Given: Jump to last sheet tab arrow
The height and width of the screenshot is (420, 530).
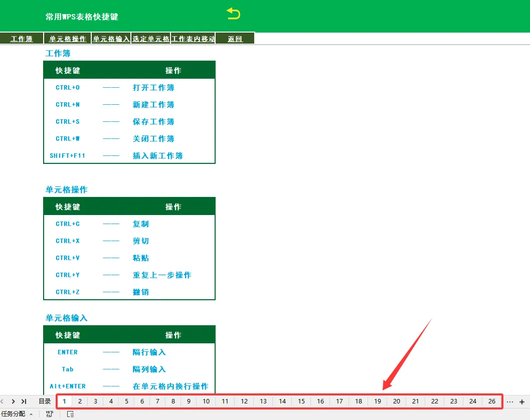Looking at the screenshot, I should pos(24,401).
